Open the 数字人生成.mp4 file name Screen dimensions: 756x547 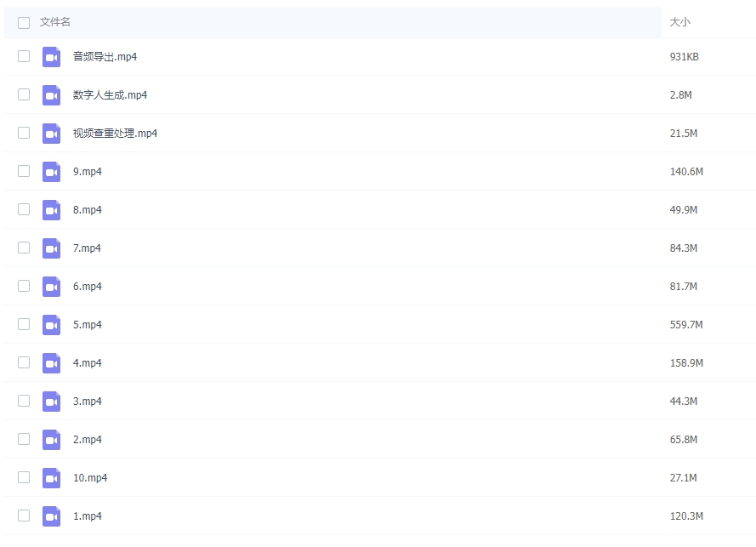(x=110, y=95)
